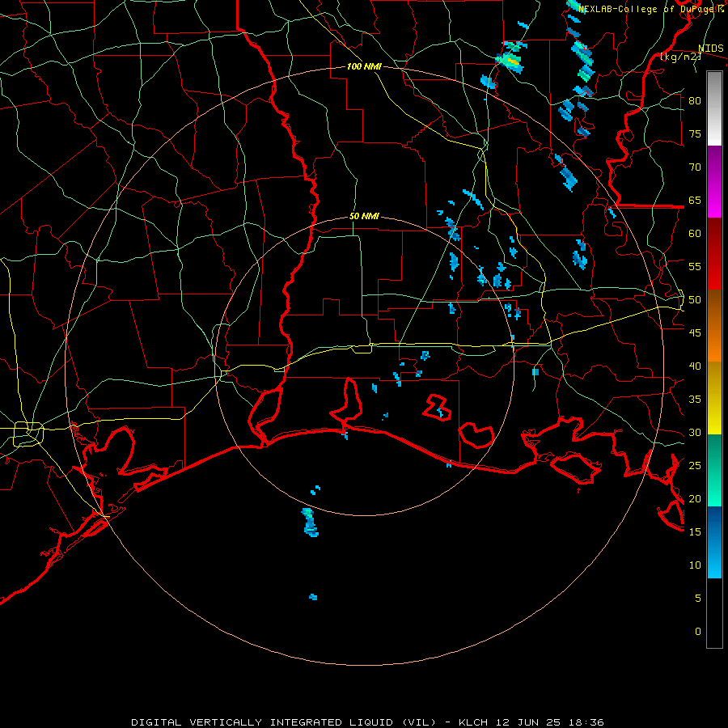Click the "55" value on the color scale
Viewport: 728px width, 728px height.
coord(695,266)
